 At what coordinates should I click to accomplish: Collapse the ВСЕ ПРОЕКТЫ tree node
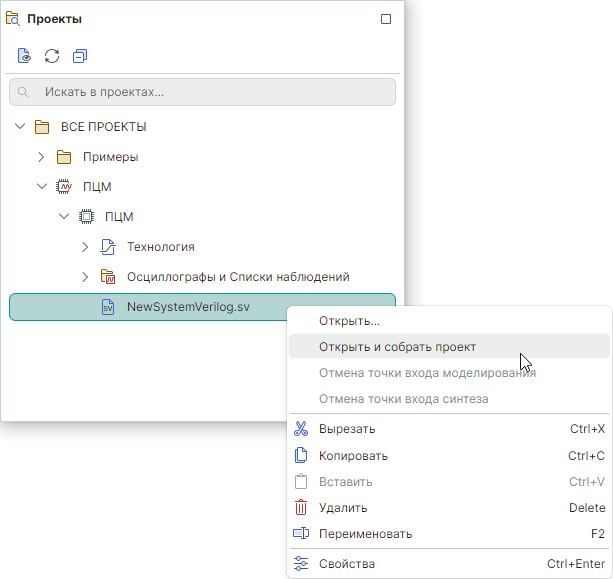point(20,127)
